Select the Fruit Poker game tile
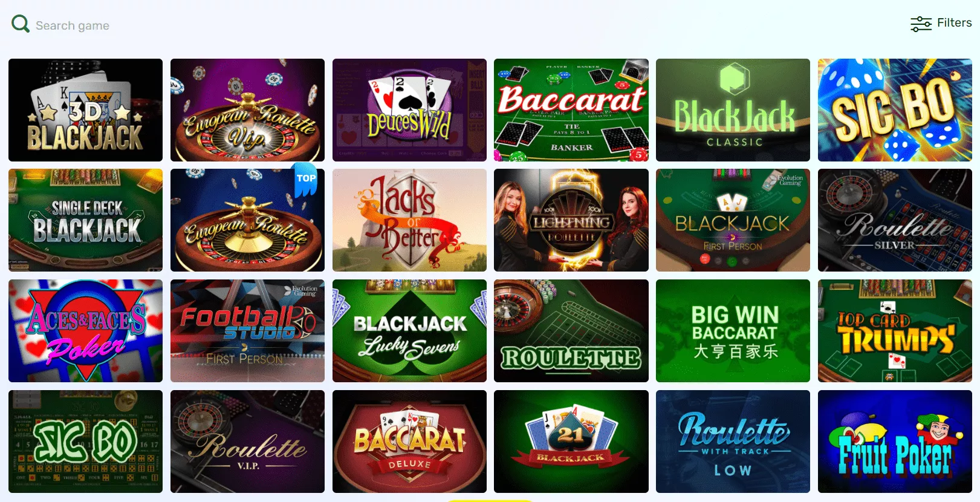The width and height of the screenshot is (980, 502). (x=895, y=442)
